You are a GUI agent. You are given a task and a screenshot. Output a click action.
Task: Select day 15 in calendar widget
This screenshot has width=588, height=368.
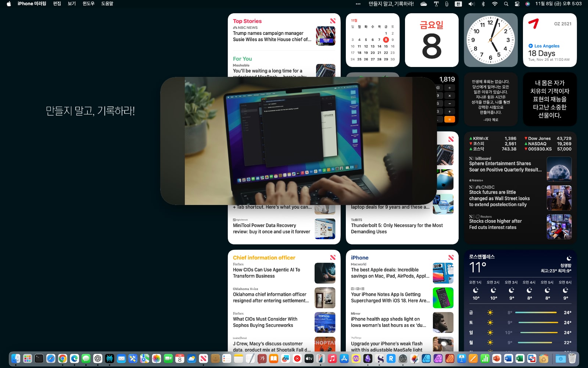tap(386, 46)
